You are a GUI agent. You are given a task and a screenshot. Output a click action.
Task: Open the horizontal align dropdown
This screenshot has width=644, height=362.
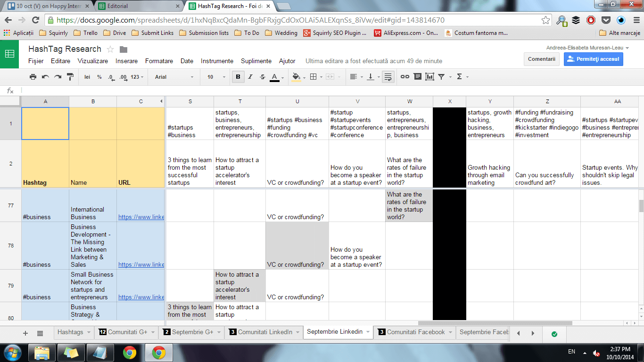click(356, 77)
